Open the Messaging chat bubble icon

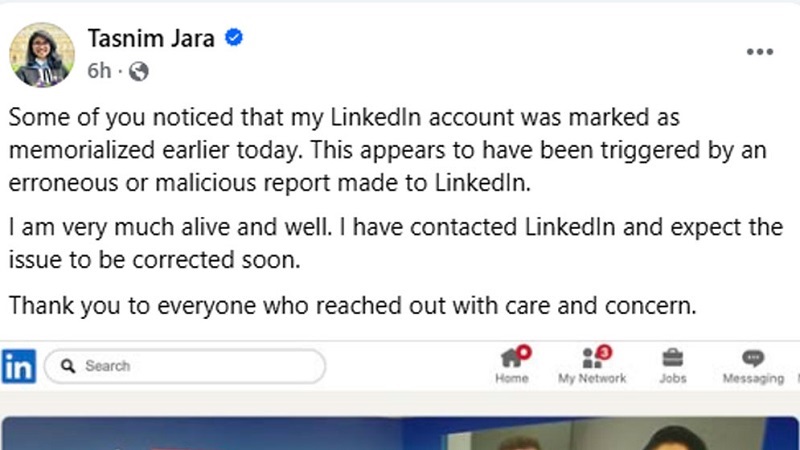click(x=753, y=357)
